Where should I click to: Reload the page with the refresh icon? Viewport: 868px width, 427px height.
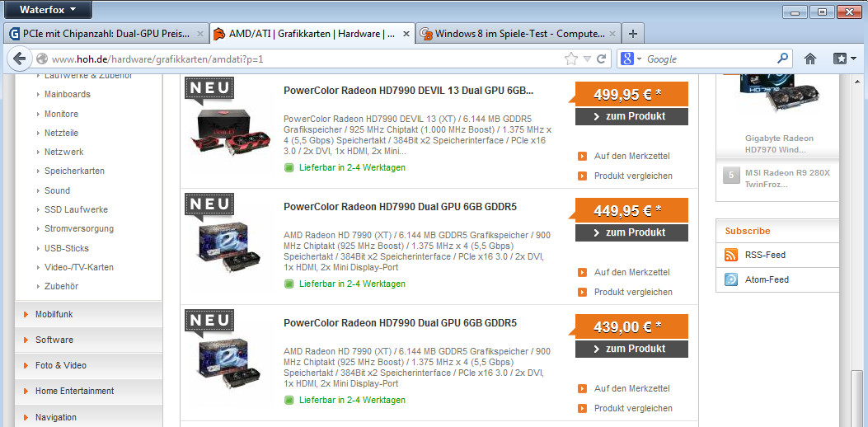[601, 59]
